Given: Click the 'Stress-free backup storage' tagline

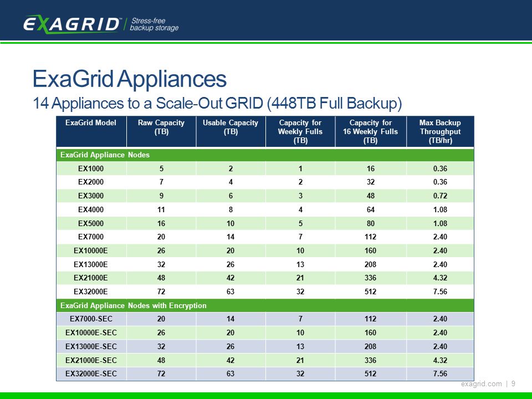Looking at the screenshot, I should 154,24.
